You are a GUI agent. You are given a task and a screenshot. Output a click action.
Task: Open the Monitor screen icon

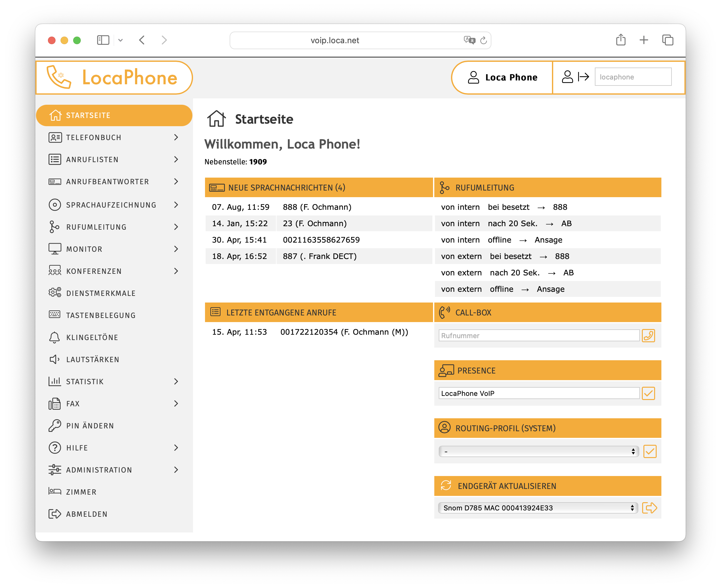55,249
